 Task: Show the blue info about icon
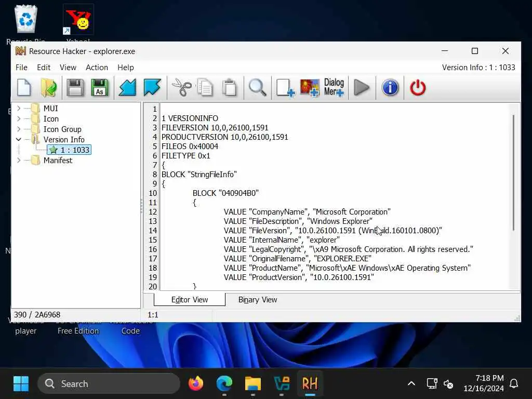point(390,87)
